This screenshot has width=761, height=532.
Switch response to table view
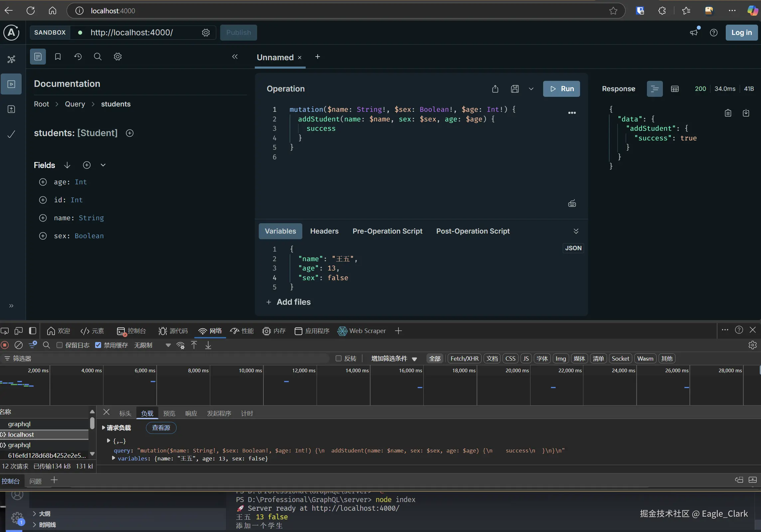click(675, 89)
